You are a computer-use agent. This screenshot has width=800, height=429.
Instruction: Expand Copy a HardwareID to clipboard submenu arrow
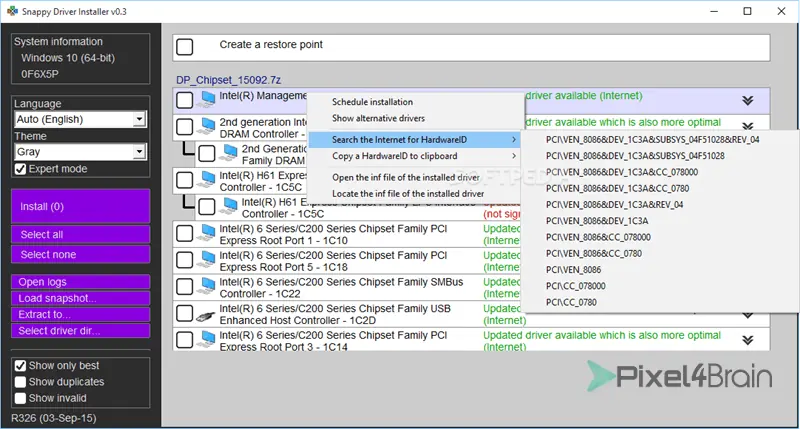point(514,156)
